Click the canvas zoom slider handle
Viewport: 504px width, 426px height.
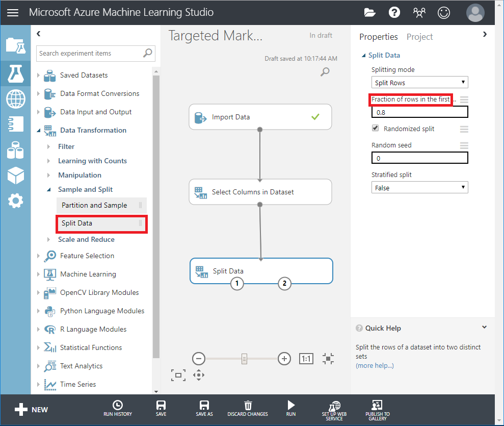point(244,359)
